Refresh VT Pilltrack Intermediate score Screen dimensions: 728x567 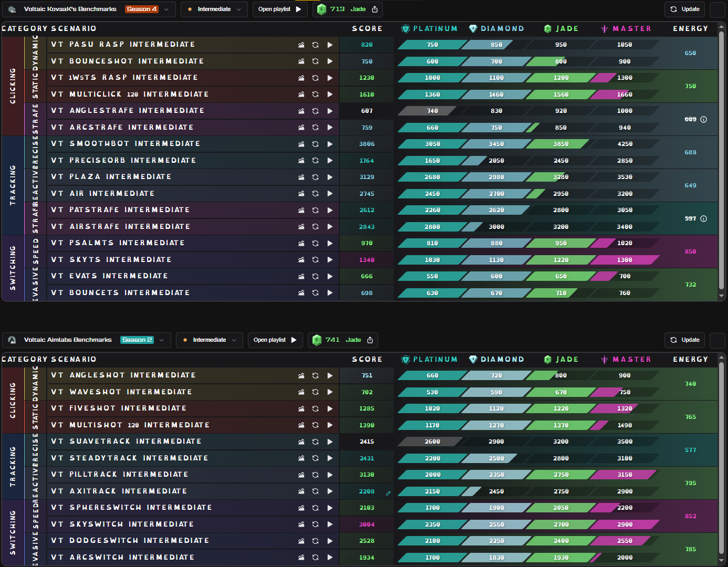(315, 475)
